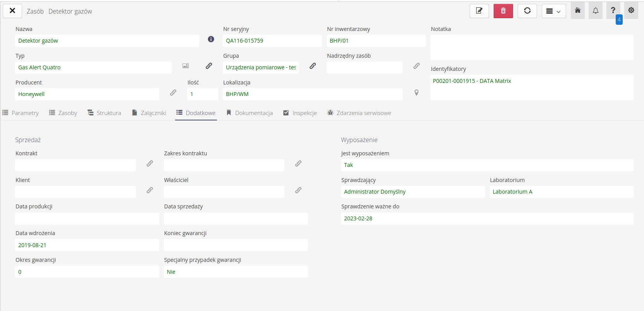Click link icon beside Grupa field
Viewport: 644px width, 311px height.
pyautogui.click(x=313, y=66)
